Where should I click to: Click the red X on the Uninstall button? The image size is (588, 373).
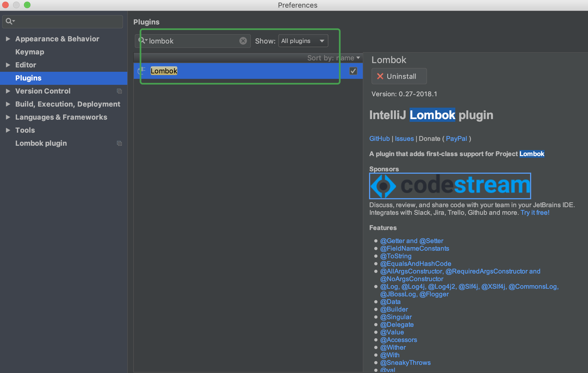pos(380,76)
